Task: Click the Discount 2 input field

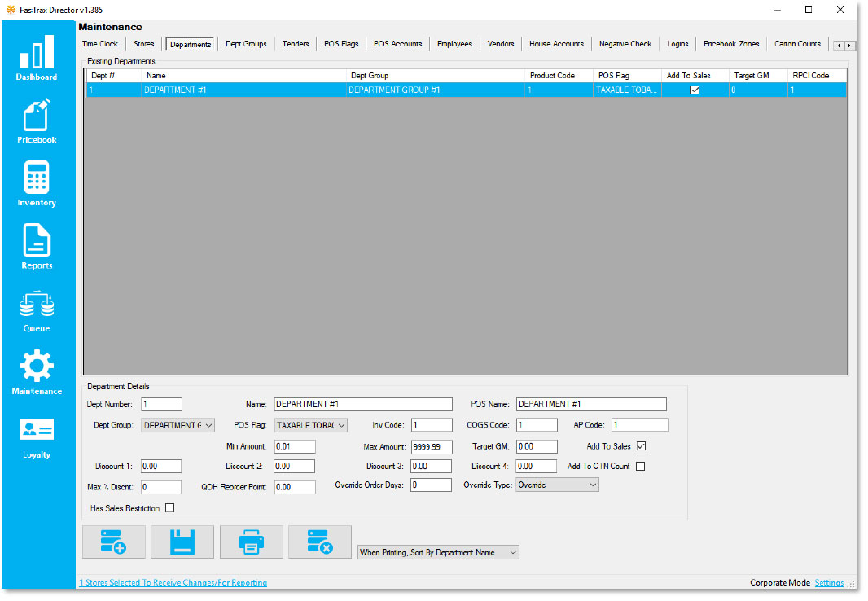Action: [295, 466]
